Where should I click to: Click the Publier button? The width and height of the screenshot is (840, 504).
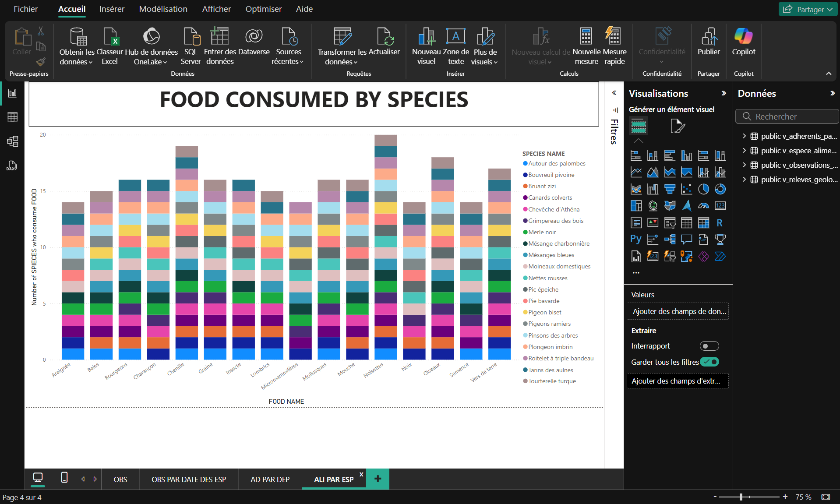(x=708, y=44)
